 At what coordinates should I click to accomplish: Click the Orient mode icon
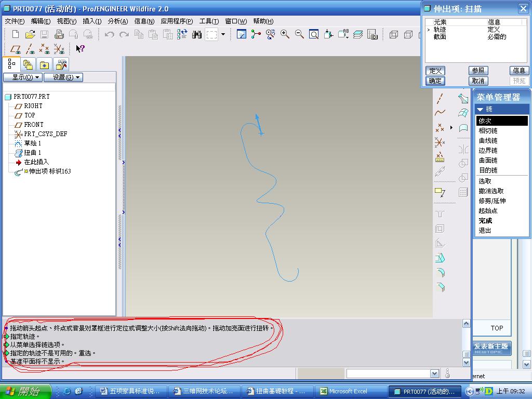270,34
